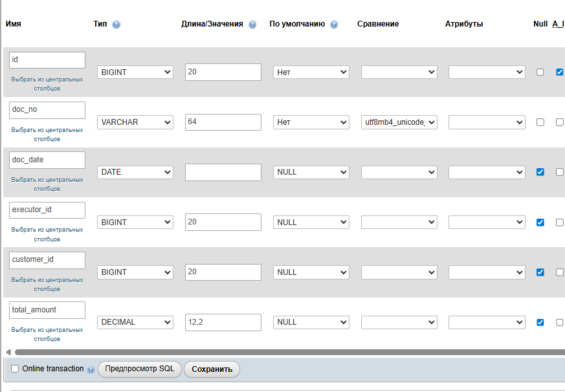
Task: Open the type dropdown showing VARCHAR
Action: point(135,122)
